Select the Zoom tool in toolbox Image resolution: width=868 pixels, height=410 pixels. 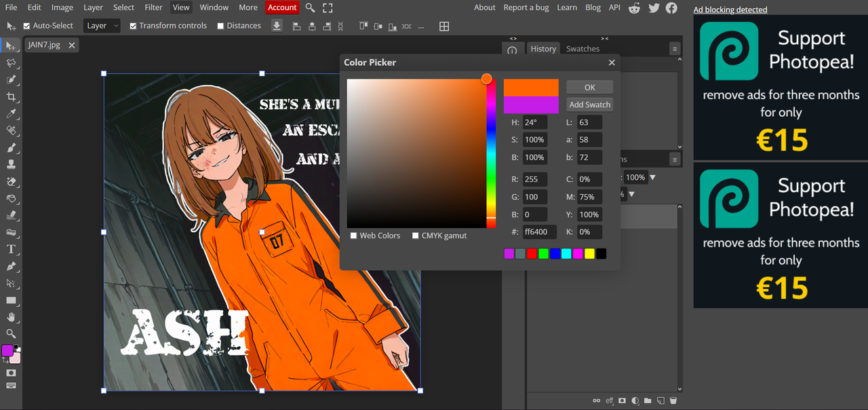click(x=11, y=334)
